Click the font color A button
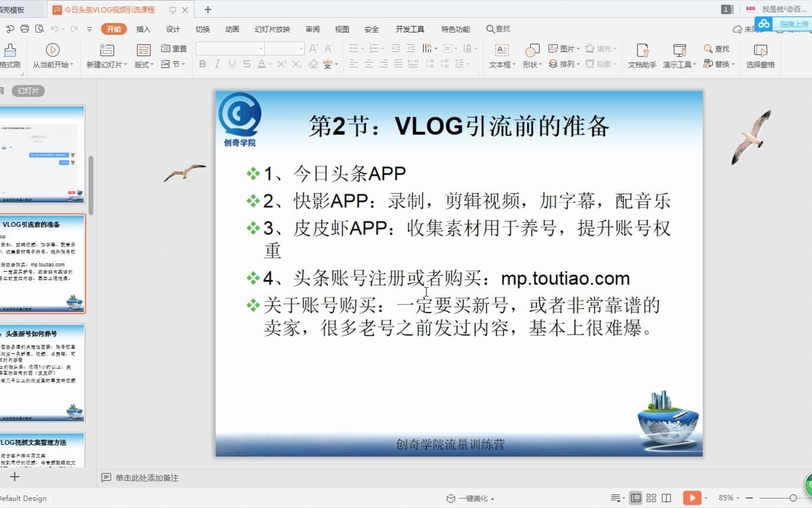The height and width of the screenshot is (508, 812). coord(262,64)
